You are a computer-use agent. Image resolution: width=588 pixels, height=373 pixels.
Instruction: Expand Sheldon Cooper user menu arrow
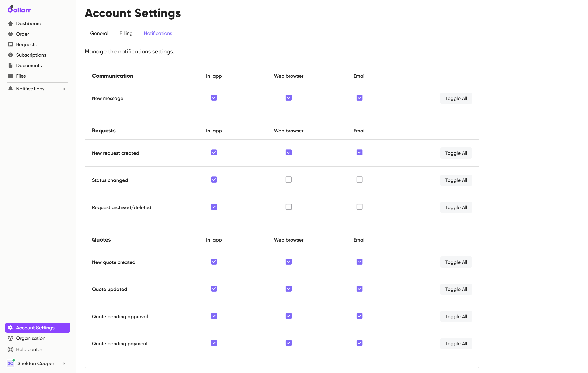click(64, 363)
